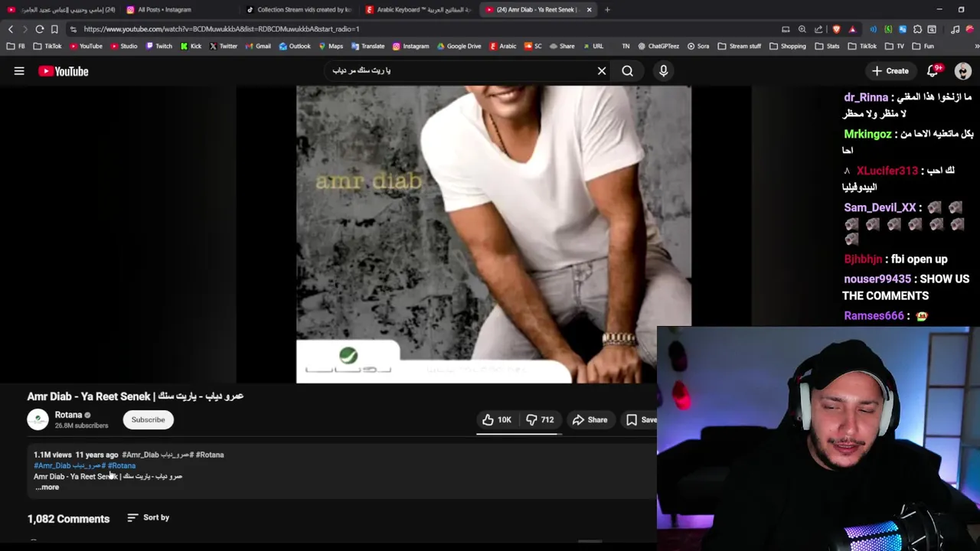Switch to the first Arabic-titled YouTube tab

coord(60,10)
